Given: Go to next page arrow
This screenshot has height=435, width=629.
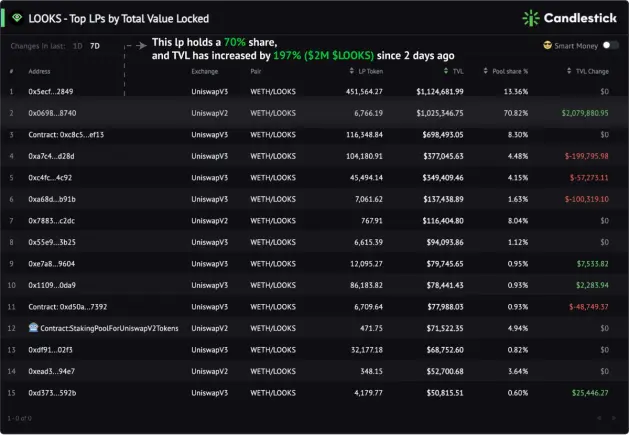Looking at the screenshot, I should [x=613, y=418].
